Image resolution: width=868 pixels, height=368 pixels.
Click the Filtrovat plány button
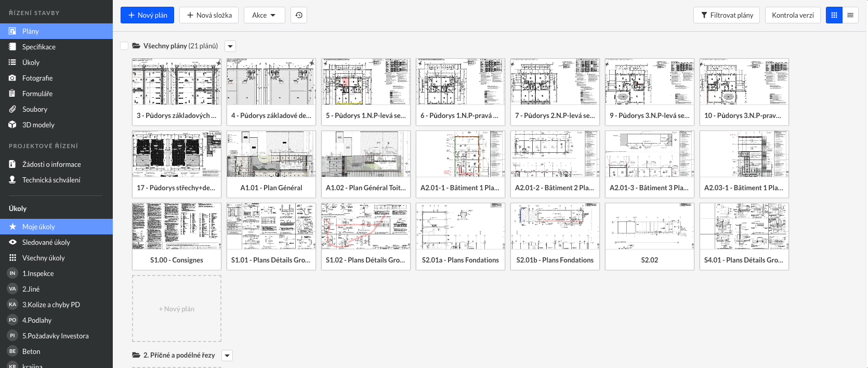click(x=727, y=15)
